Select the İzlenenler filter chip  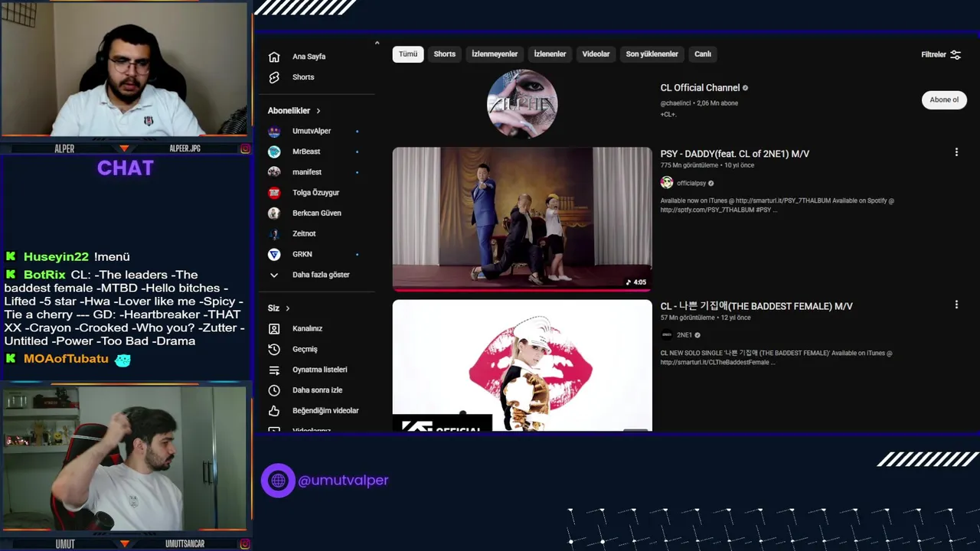550,54
